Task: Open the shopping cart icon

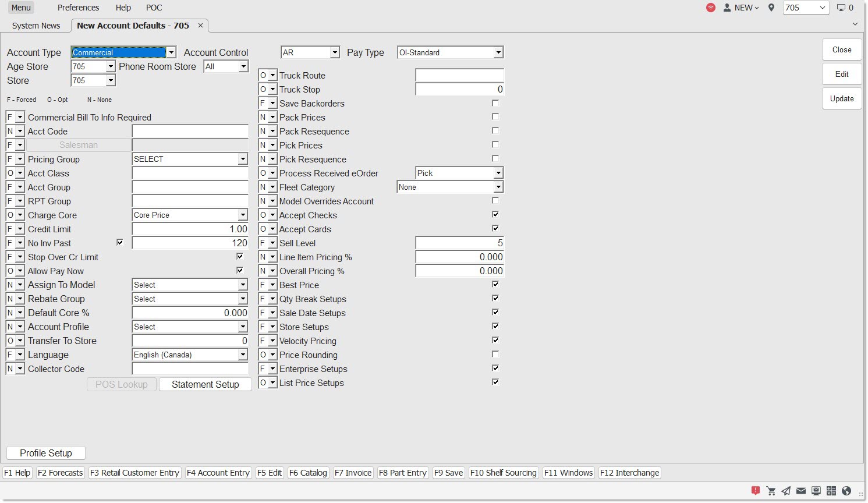Action: coord(771,491)
